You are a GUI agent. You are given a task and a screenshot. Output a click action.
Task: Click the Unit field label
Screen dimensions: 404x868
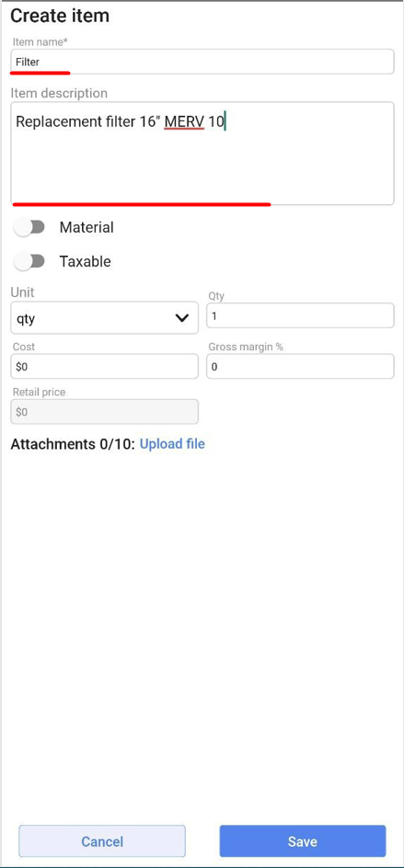(x=22, y=292)
